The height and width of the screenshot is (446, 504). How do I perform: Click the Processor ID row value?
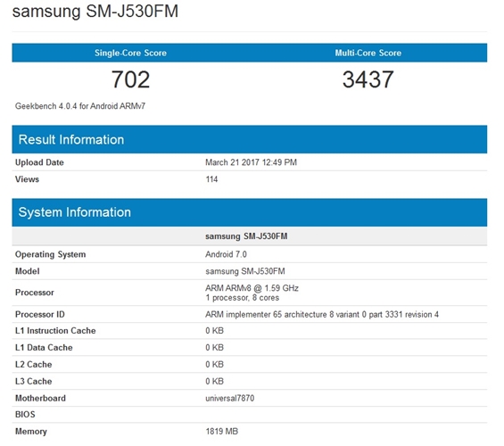[x=322, y=314]
